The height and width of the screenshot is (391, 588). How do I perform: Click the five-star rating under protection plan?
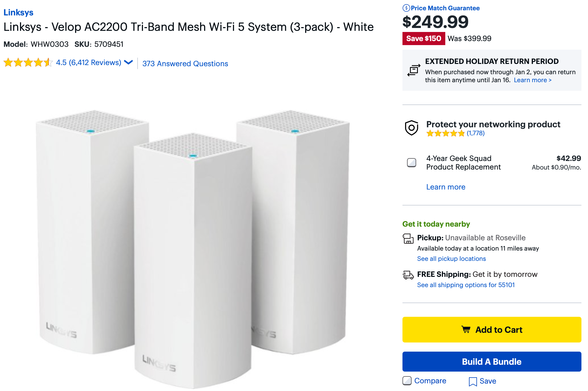click(x=445, y=133)
